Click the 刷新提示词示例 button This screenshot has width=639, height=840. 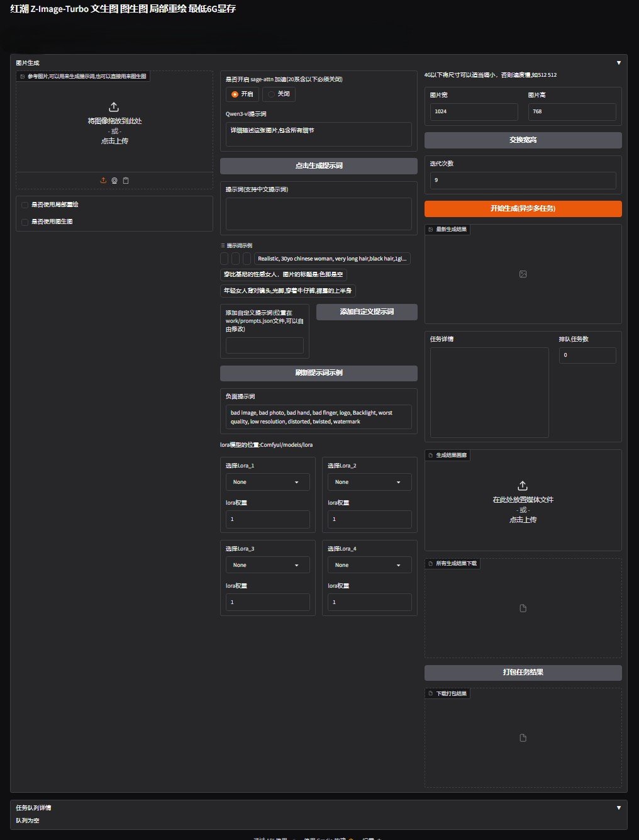pos(318,373)
